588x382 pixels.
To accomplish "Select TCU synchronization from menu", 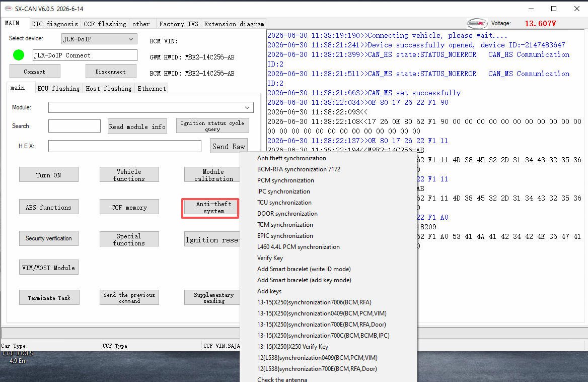I will (329, 203).
